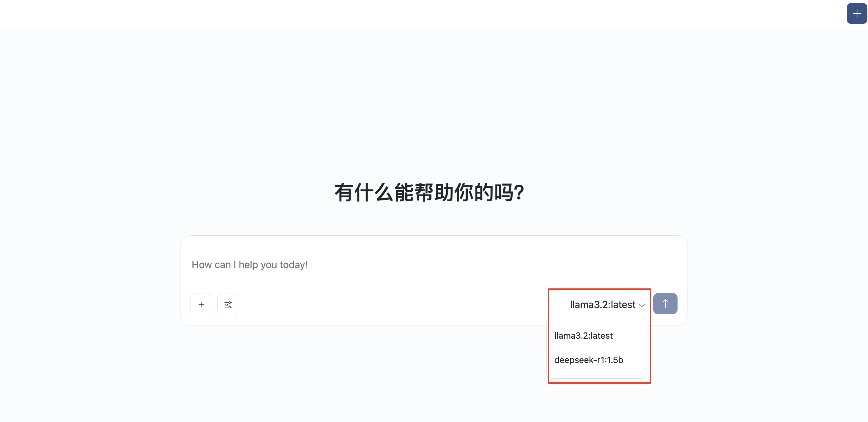Click the llama3.2:latest model selector header
868x422 pixels.
click(602, 304)
